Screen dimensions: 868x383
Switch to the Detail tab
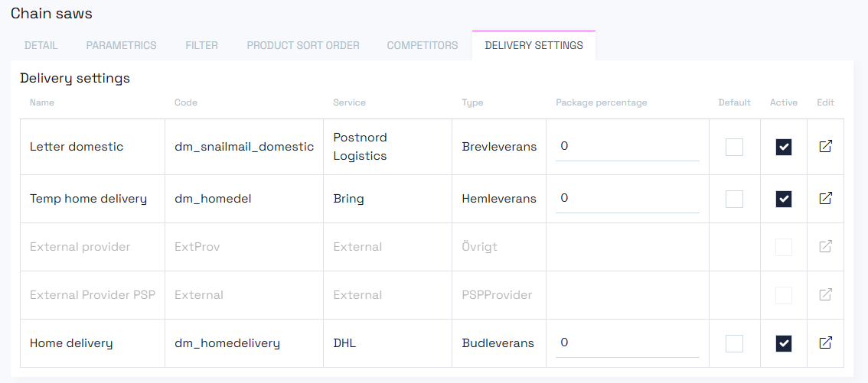(41, 45)
